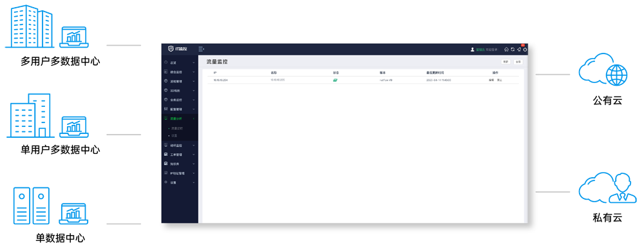The image size is (644, 248).
Task: Click the 版本 column header
Action: coord(383,72)
